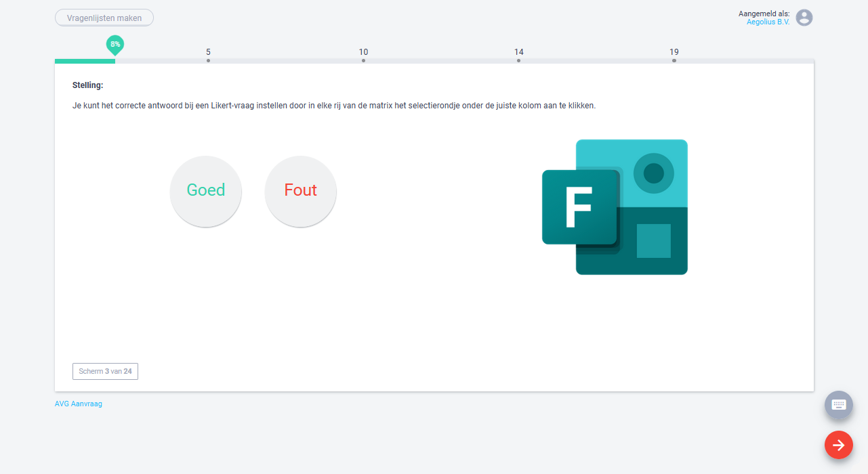Click the Stelling heading
868x474 pixels.
click(87, 85)
